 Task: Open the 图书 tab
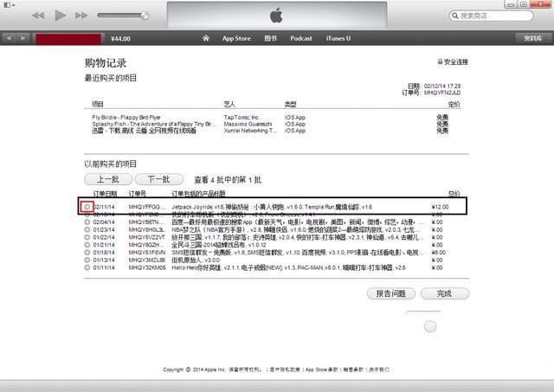[271, 38]
